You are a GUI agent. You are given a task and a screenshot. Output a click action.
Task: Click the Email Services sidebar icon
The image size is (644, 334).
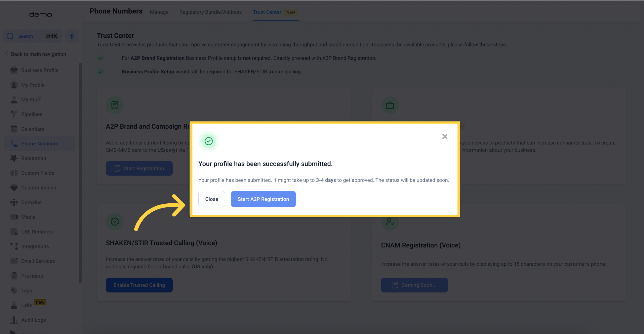click(13, 261)
